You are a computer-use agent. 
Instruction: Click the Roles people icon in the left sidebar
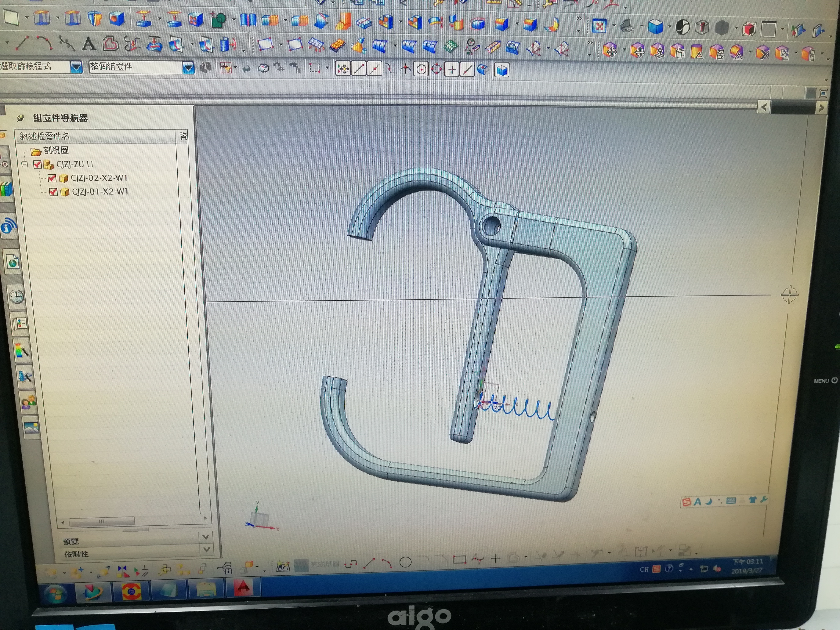(x=29, y=402)
